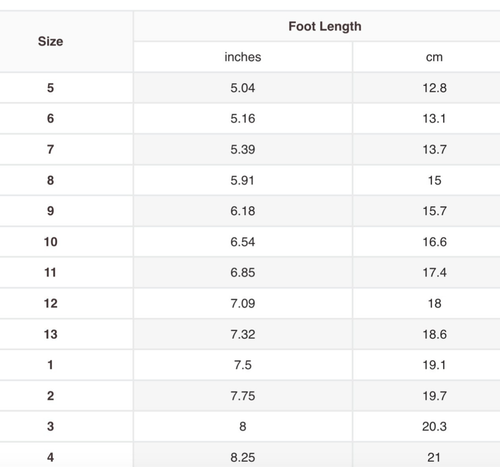Click the 8.25 inches cell
This screenshot has width=500, height=467.
coord(243,457)
